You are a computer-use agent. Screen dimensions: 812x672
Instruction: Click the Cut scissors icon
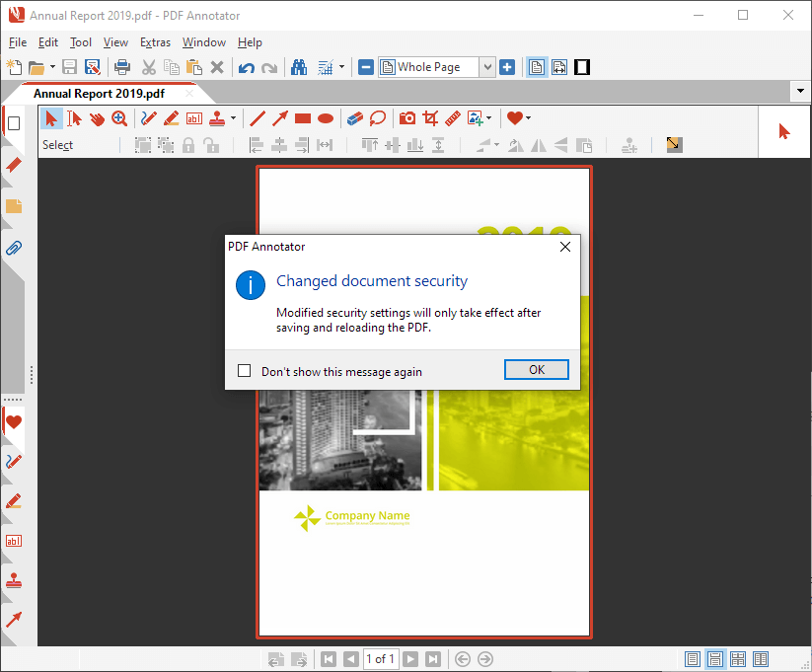(149, 67)
